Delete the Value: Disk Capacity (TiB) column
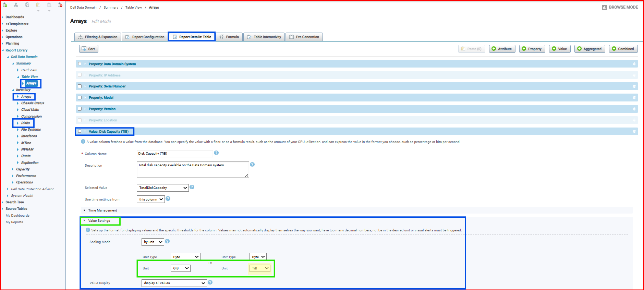The width and height of the screenshot is (644, 290). coord(634,132)
